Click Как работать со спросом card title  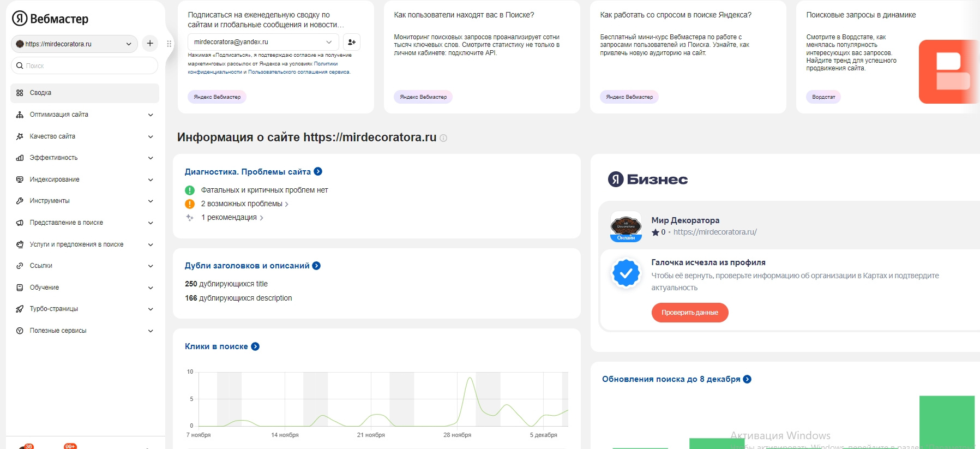point(676,15)
